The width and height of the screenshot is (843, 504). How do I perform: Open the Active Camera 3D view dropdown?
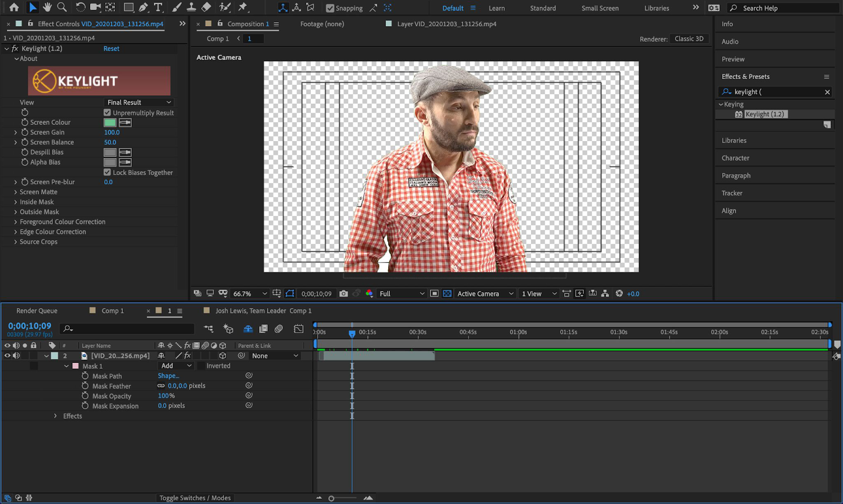[484, 293]
